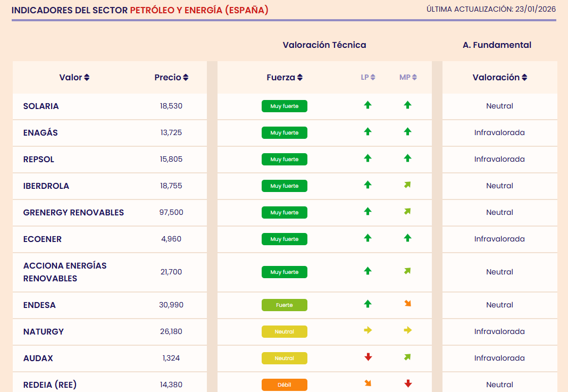
Task: Click AUDAX Neutral strength badge
Action: pos(285,358)
